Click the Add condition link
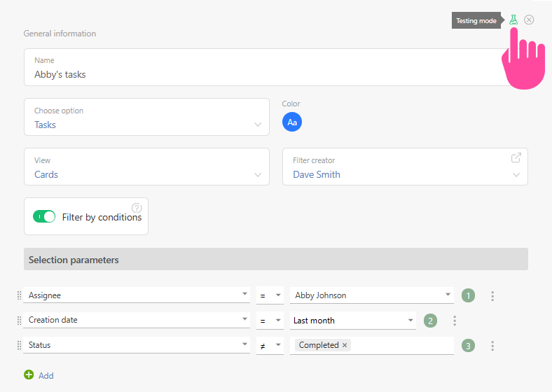The height and width of the screenshot is (392, 552). pyautogui.click(x=46, y=376)
